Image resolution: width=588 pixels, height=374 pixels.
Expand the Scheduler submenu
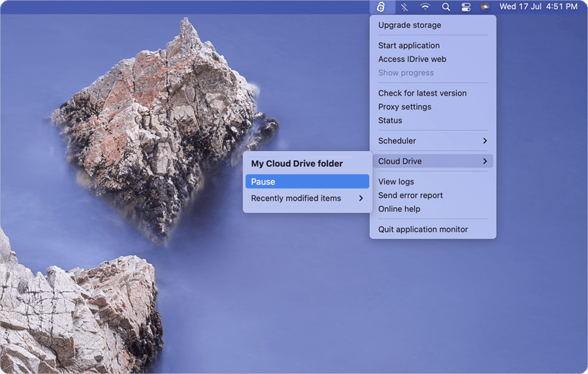coord(433,141)
